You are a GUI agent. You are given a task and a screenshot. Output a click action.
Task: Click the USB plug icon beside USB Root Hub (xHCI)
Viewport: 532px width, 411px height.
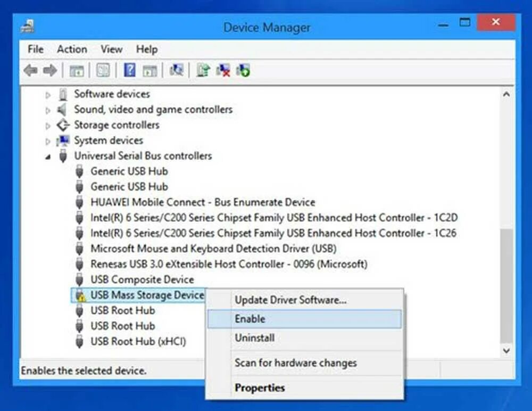point(79,342)
